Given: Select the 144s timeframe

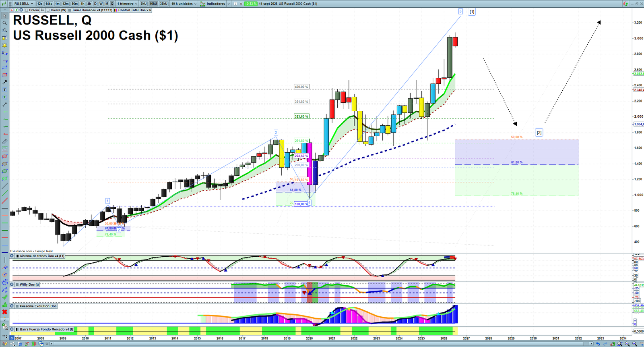Looking at the screenshot, I should tap(49, 4).
